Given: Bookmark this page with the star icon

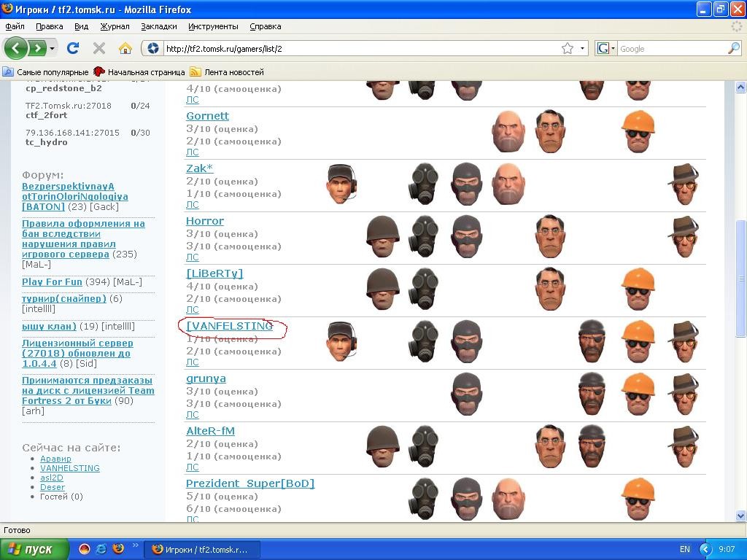Looking at the screenshot, I should 567,48.
